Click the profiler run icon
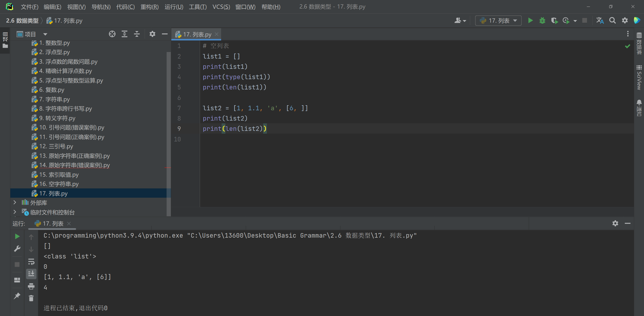The image size is (644, 316). tap(566, 20)
